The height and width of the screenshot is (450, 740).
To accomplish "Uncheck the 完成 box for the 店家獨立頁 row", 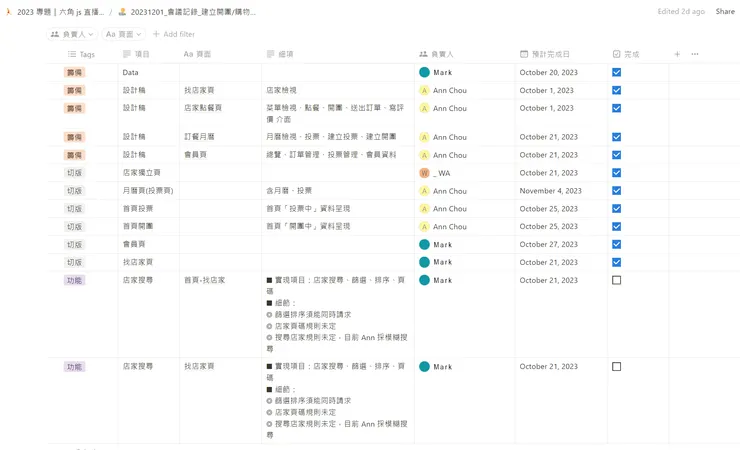I will pyautogui.click(x=616, y=173).
